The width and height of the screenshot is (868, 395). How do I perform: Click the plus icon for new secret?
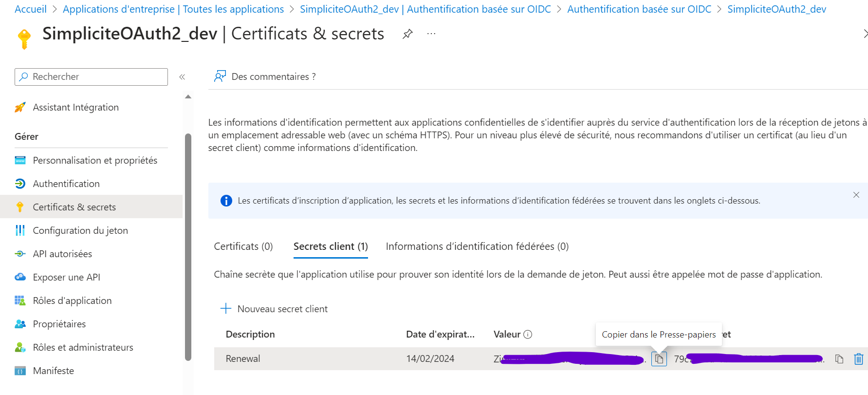pos(225,308)
